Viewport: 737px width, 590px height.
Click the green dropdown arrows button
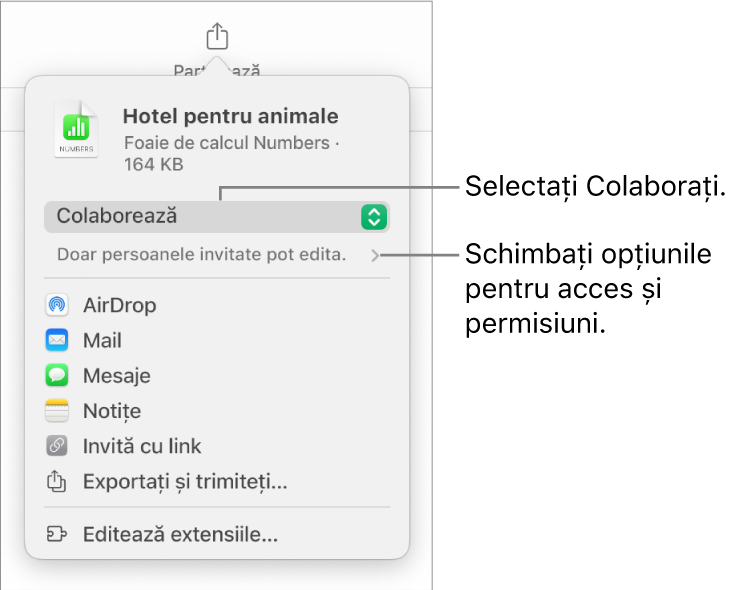[x=373, y=216]
